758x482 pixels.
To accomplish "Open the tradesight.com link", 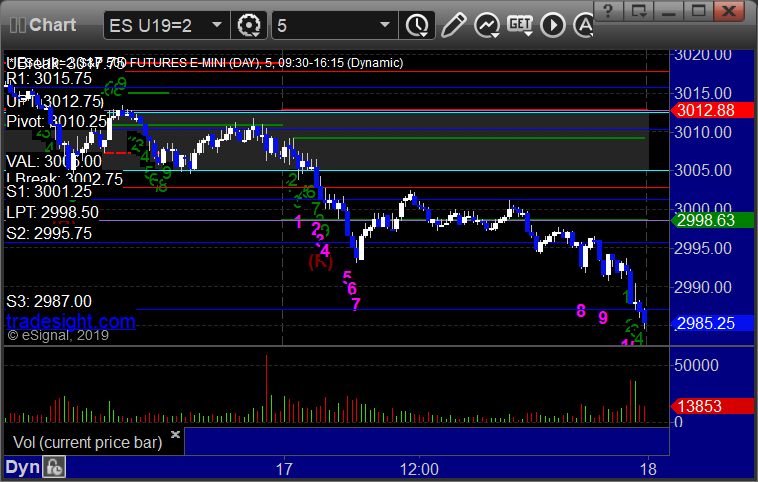I will (x=71, y=321).
